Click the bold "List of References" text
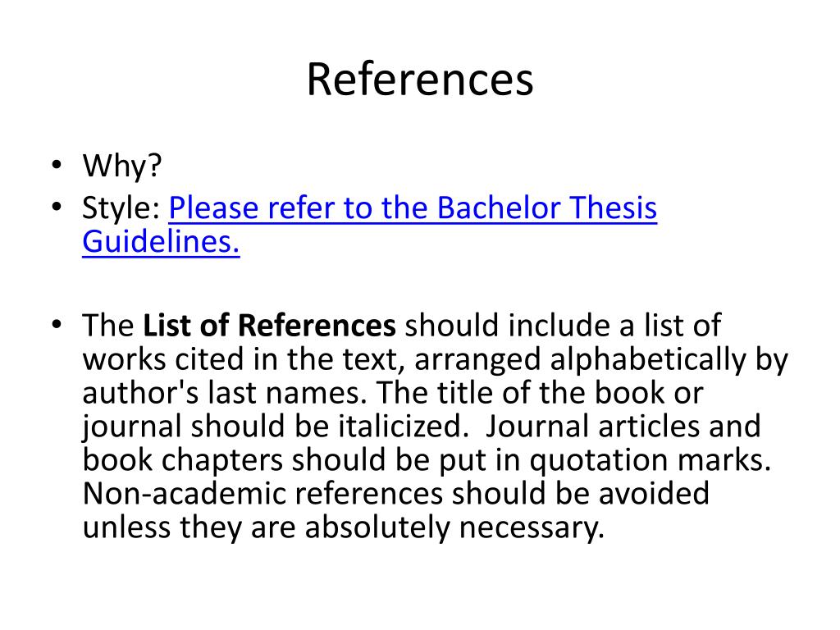 coord(269,325)
